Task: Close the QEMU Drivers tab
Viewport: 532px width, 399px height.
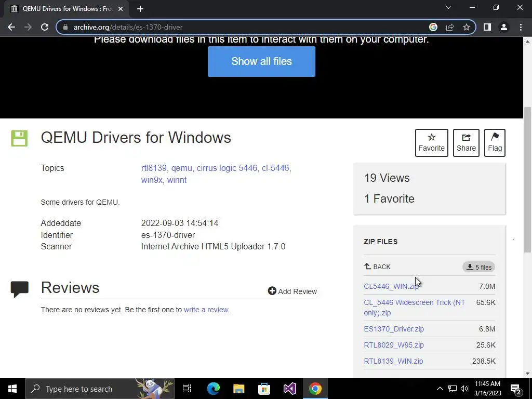Action: tap(121, 9)
